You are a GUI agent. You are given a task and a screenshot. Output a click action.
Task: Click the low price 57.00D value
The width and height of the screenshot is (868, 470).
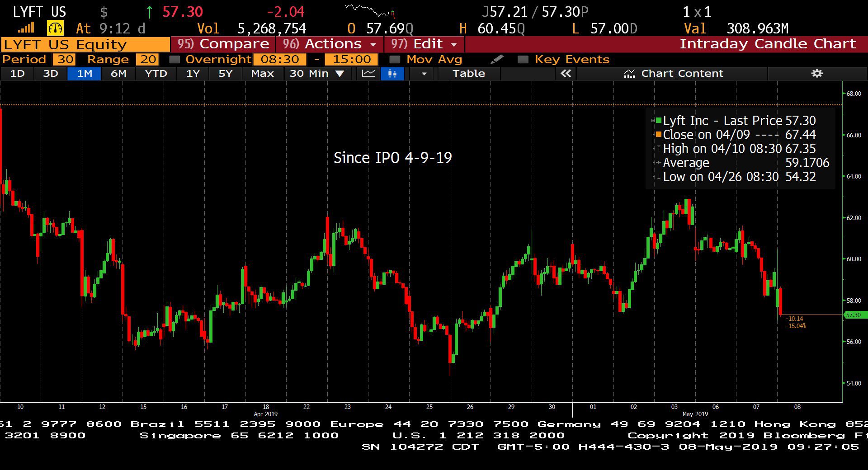point(614,29)
